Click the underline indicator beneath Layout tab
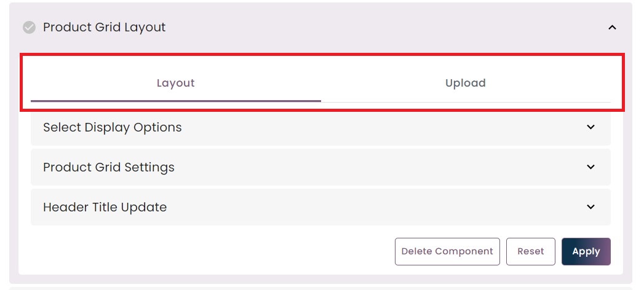Viewport: 644px width, 290px height. (x=176, y=101)
